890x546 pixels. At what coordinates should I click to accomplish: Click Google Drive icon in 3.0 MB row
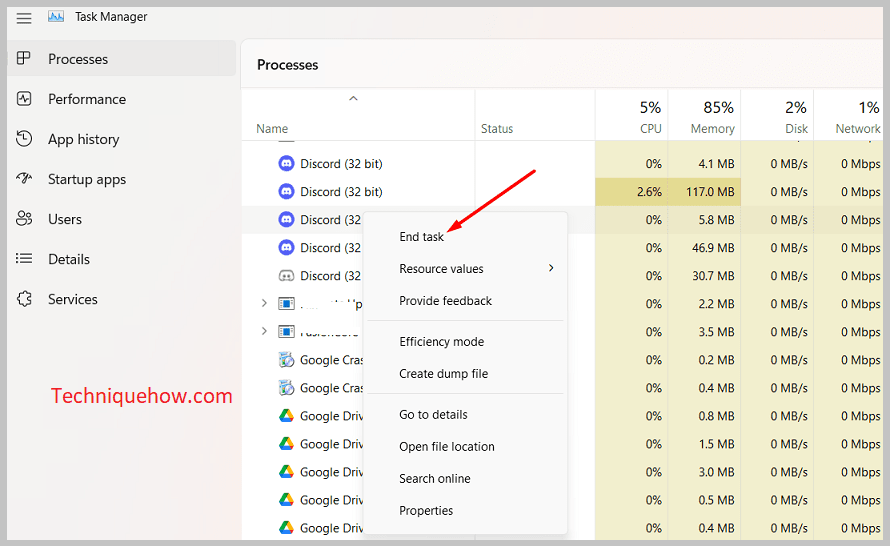click(286, 472)
